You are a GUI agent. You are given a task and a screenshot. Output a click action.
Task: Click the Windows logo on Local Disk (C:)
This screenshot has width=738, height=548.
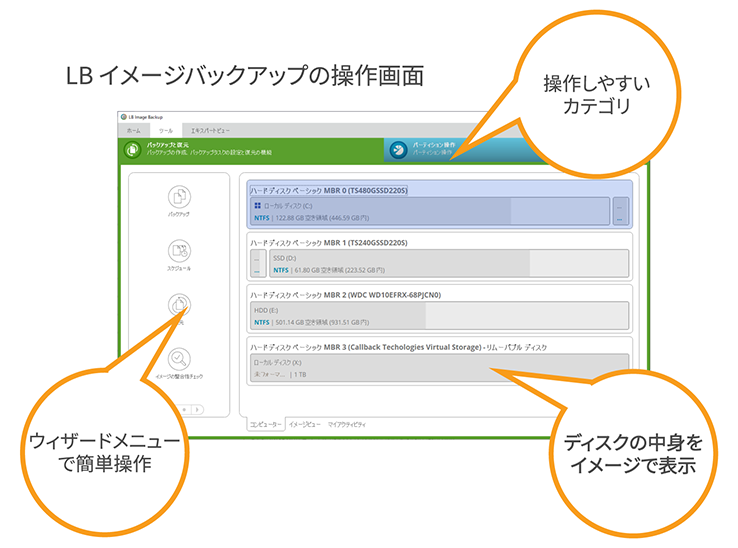tap(257, 206)
